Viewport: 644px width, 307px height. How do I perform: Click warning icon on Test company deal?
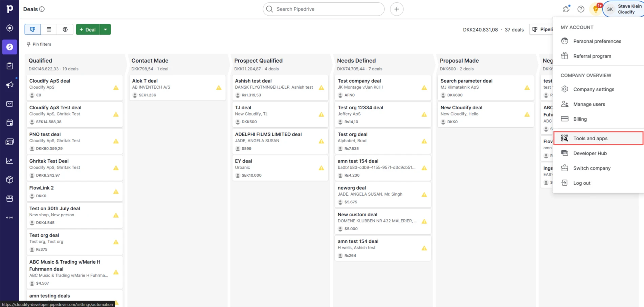(x=424, y=88)
